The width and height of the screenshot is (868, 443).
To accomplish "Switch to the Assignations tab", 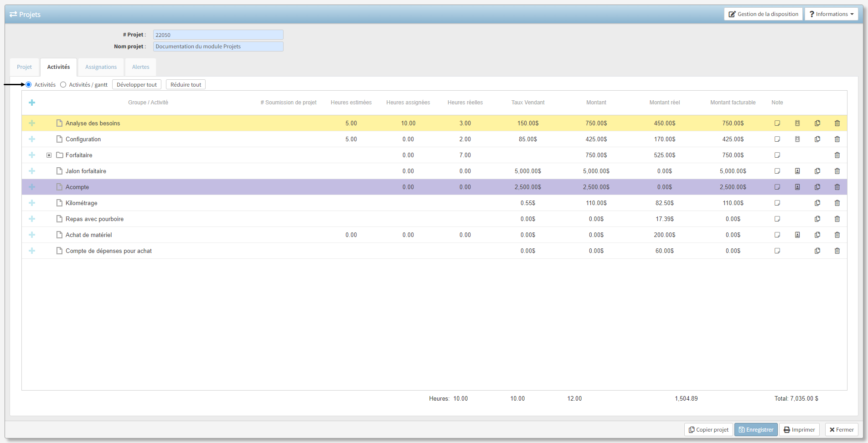I will [101, 67].
